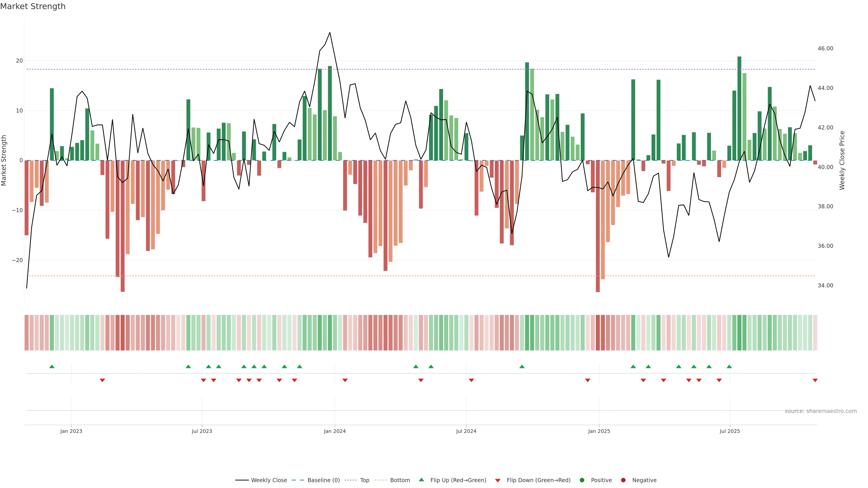
Task: Click the Weekly Close Price axis title
Action: [x=842, y=160]
